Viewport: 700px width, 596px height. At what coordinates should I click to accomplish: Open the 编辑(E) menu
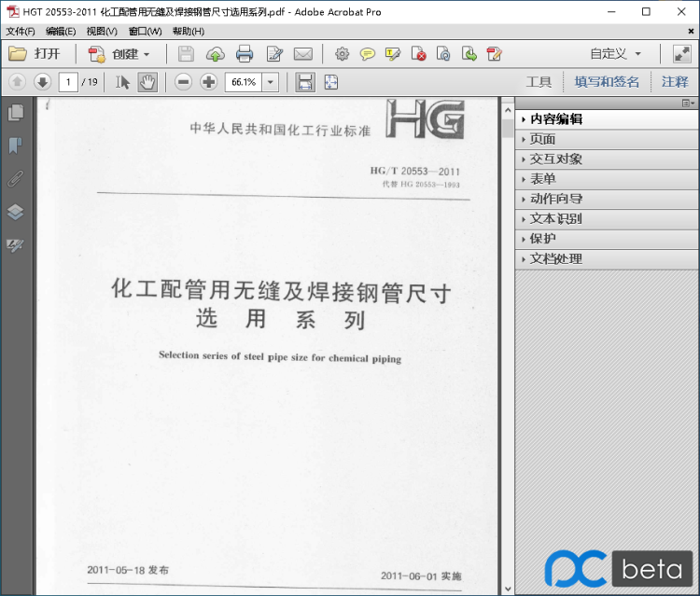61,31
